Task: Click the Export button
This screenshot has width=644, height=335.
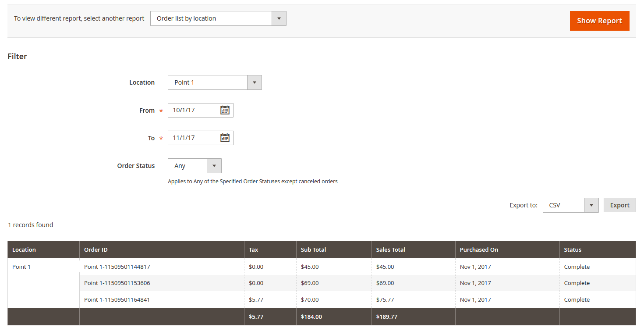Action: pyautogui.click(x=619, y=205)
